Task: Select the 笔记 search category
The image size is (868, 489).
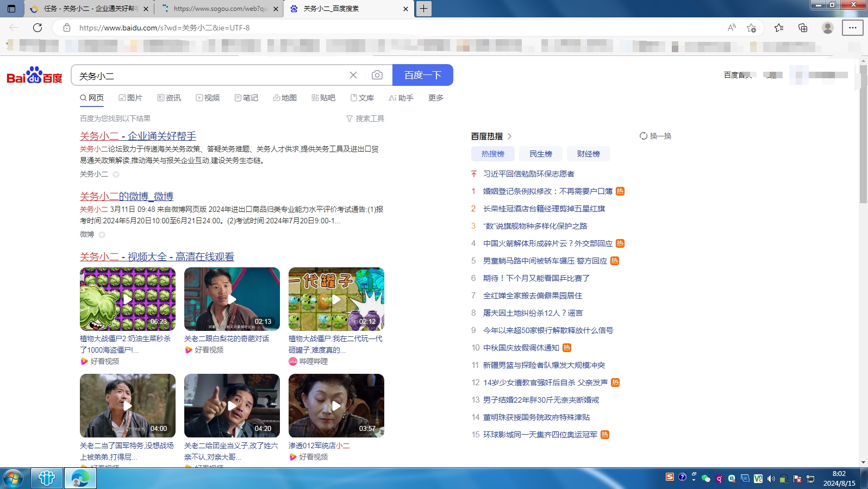Action: pos(246,98)
